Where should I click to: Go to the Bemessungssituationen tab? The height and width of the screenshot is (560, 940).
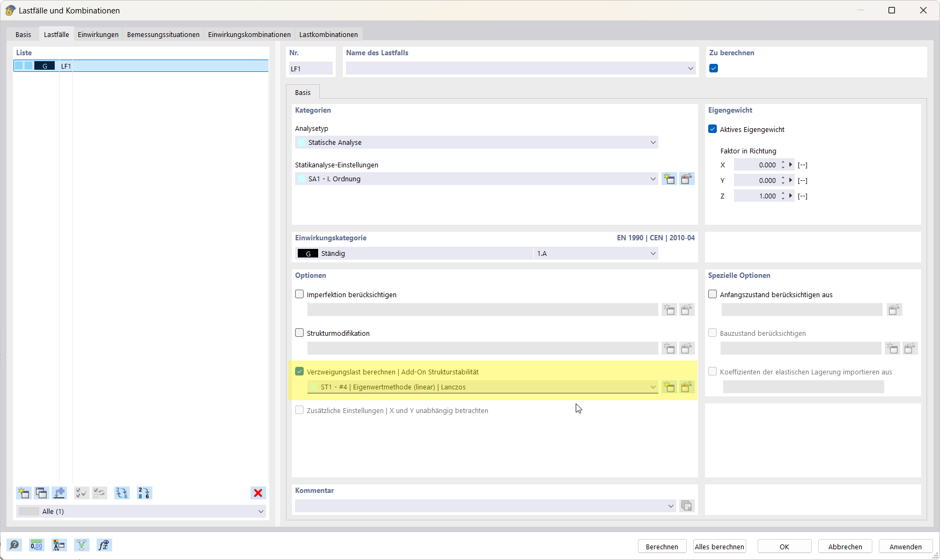[x=163, y=35]
